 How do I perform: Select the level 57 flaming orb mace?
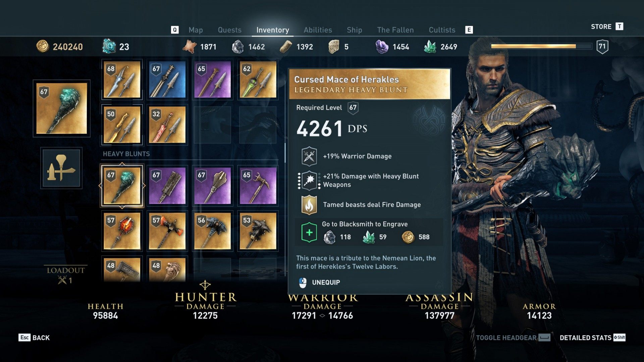tap(122, 231)
